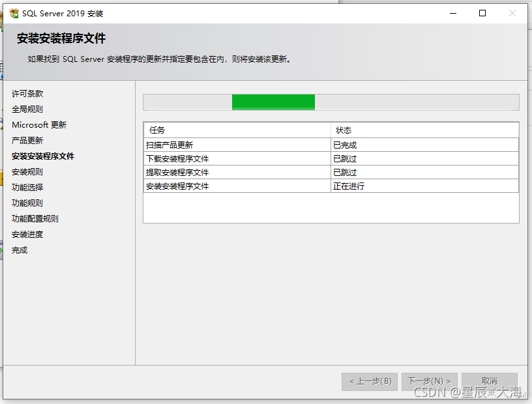Select the 功能规则 sidebar step
Viewport: 532px width, 404px height.
27,203
